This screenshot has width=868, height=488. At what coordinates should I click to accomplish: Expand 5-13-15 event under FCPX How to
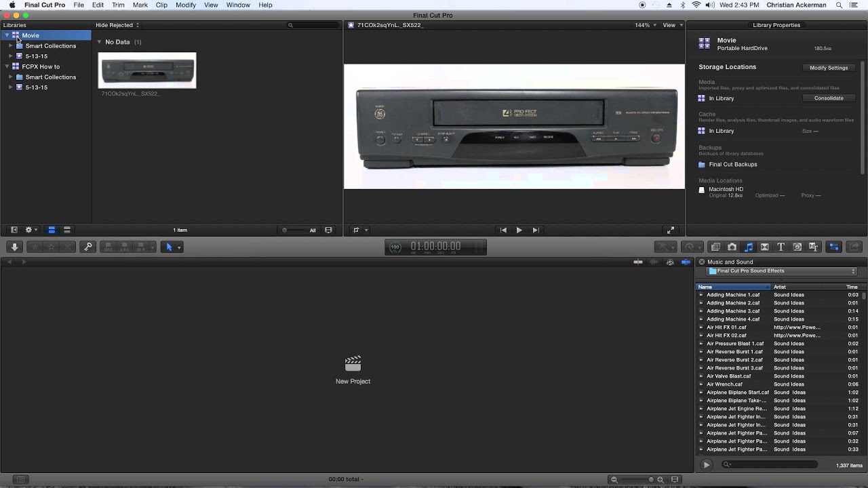(11, 87)
